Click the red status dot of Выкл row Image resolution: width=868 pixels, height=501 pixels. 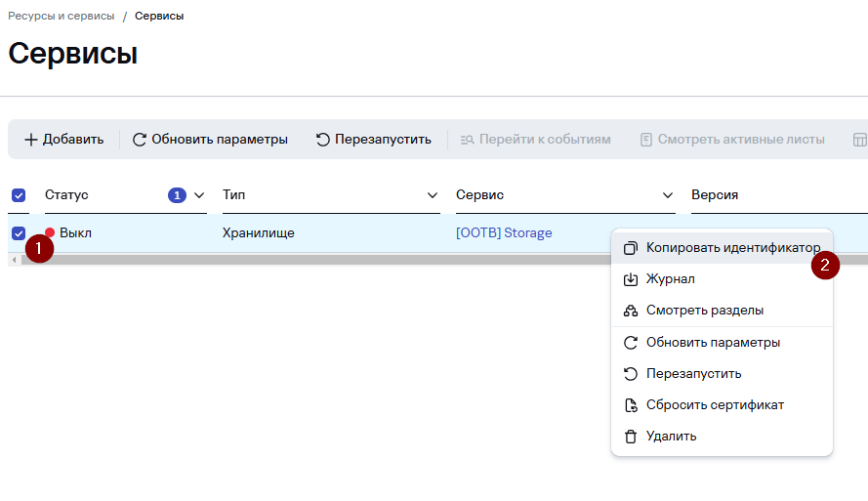click(50, 233)
